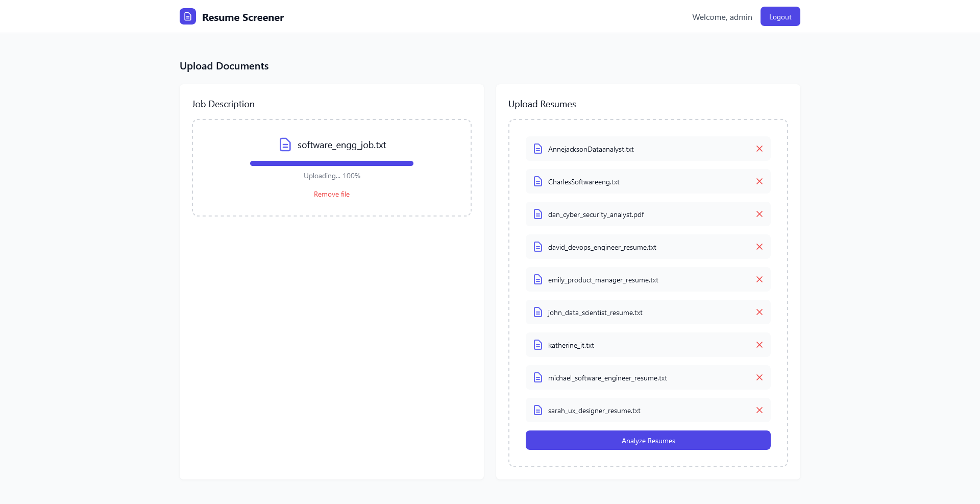Click the file icon beside katherine_it.txt

pyautogui.click(x=537, y=345)
